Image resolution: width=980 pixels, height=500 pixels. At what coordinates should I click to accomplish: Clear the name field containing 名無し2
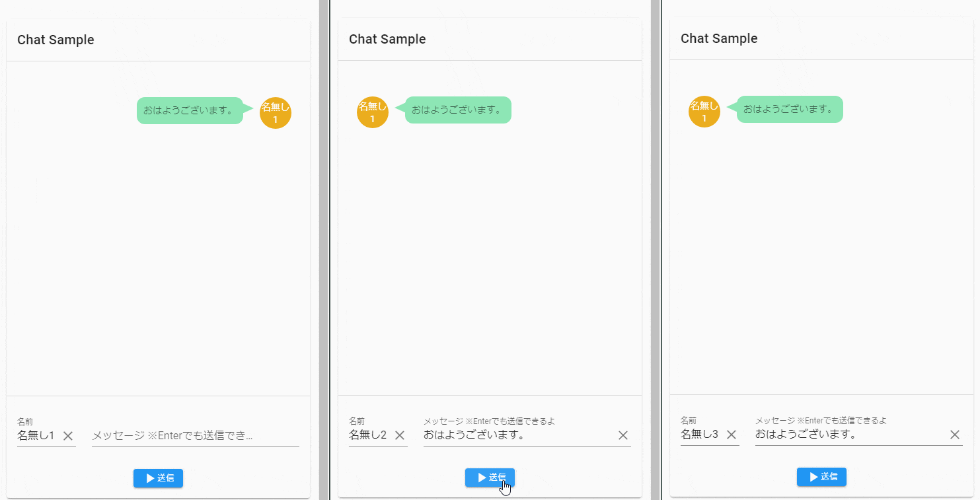(x=400, y=435)
